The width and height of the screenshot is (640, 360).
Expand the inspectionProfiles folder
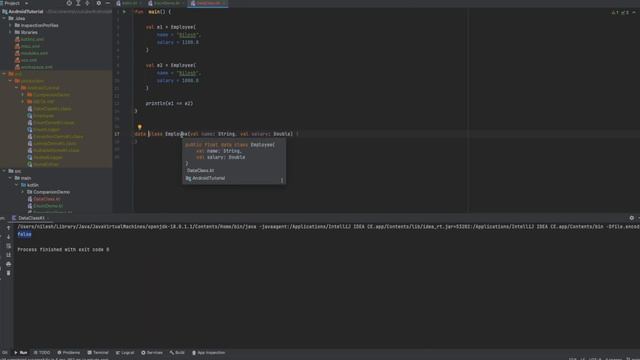pos(11,25)
